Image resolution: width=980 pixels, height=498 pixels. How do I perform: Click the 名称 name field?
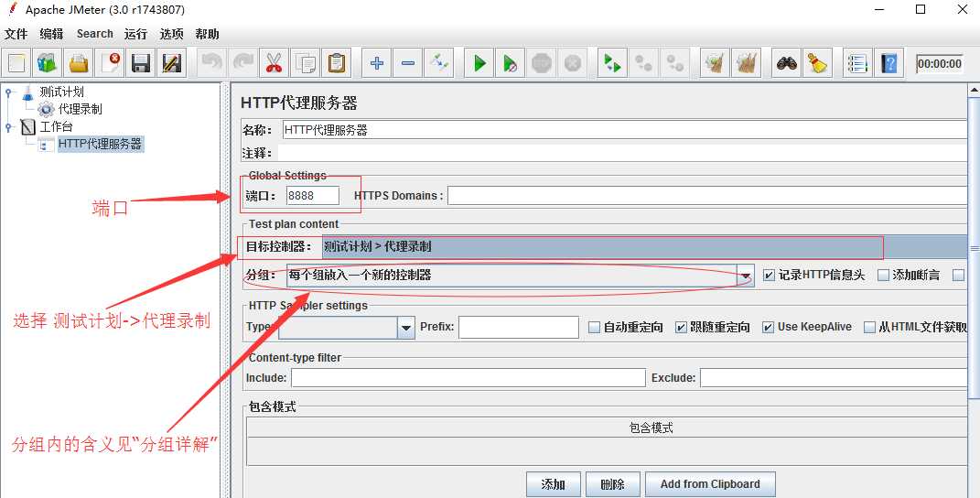[624, 129]
